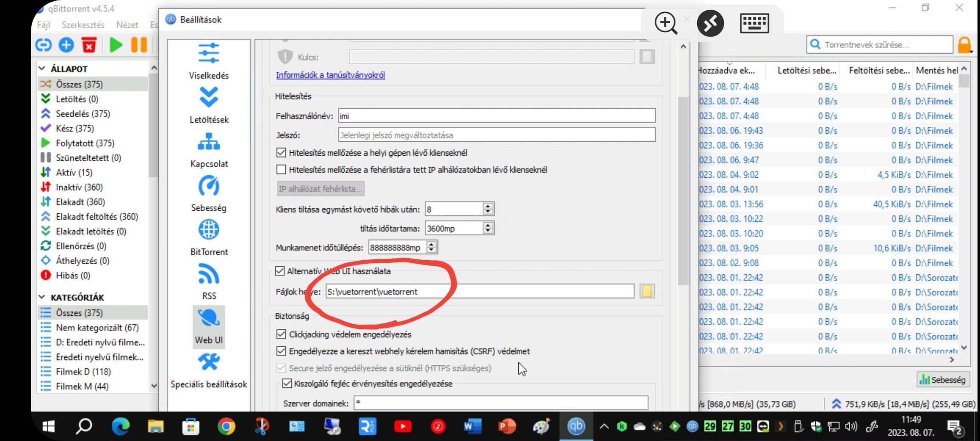Filter by Seedelés (375) status
Screen dimensions: 980x441
[83, 113]
